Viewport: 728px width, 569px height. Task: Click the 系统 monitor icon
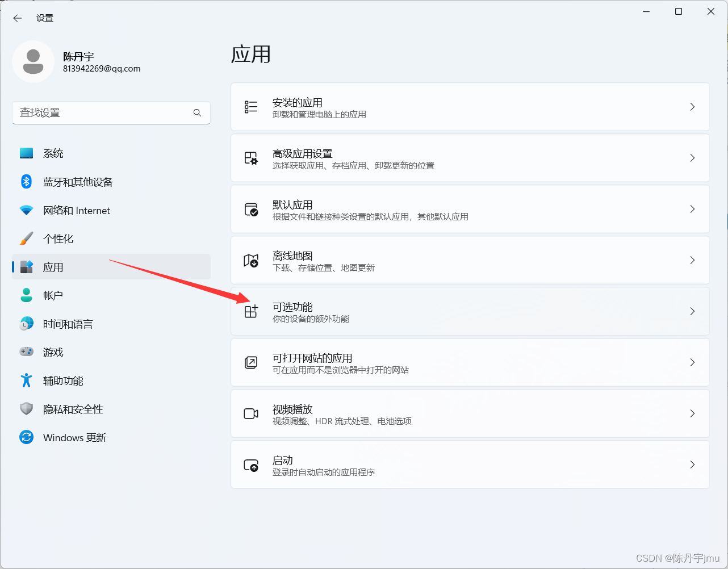[27, 153]
